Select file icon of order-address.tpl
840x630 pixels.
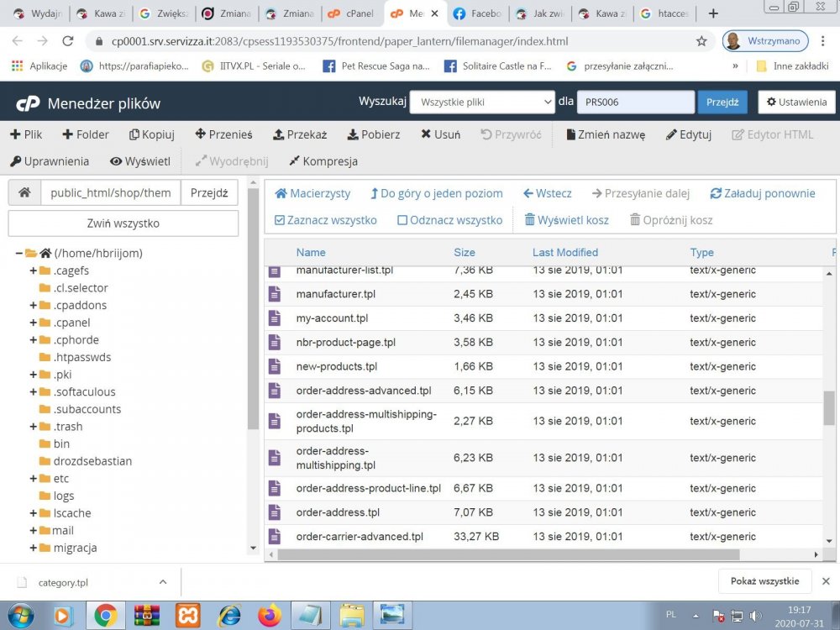tap(275, 512)
